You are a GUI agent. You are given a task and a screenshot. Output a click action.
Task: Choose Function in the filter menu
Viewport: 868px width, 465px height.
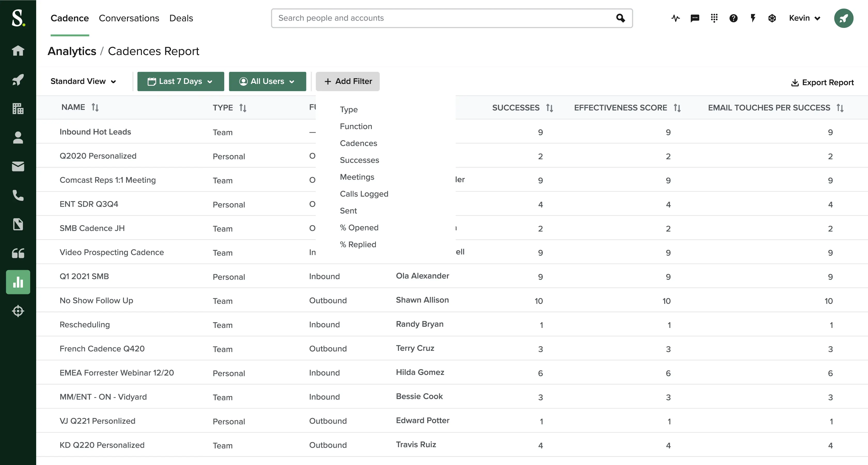(x=356, y=126)
